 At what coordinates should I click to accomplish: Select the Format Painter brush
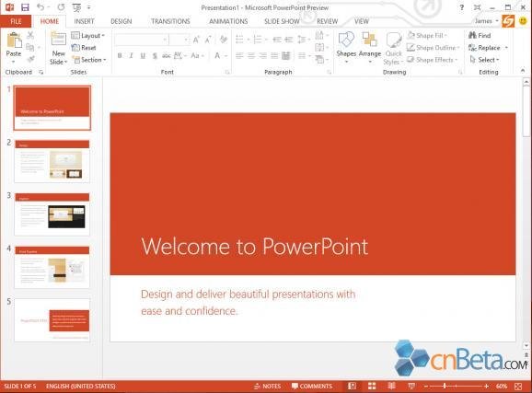coord(30,60)
